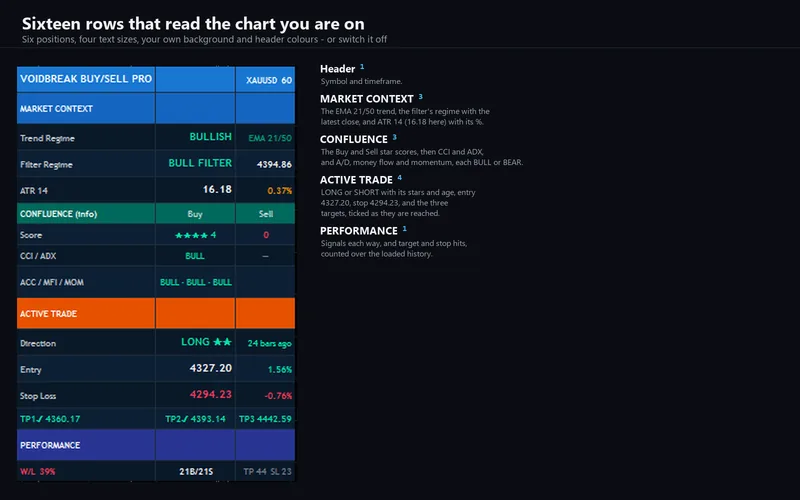Select the red 4294.23 stop price cell
Image resolution: width=800 pixels, height=500 pixels.
[195, 395]
